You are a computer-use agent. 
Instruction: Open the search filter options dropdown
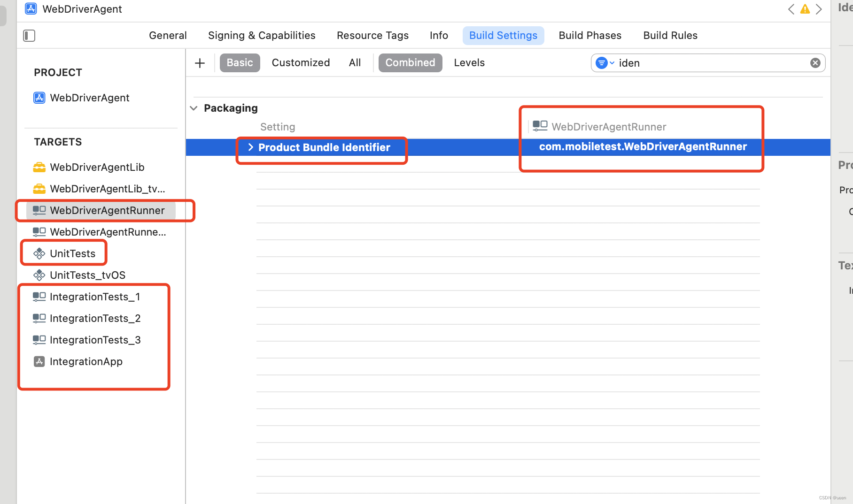pos(605,62)
